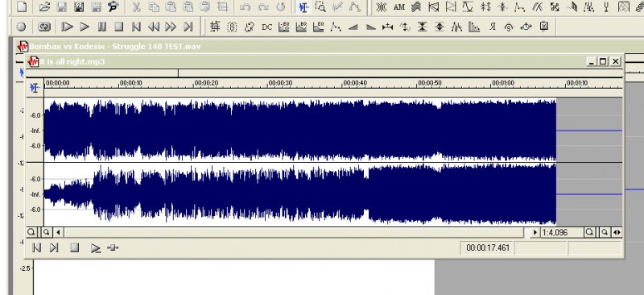
Task: Select the Cut scissors icon
Action: point(137,7)
